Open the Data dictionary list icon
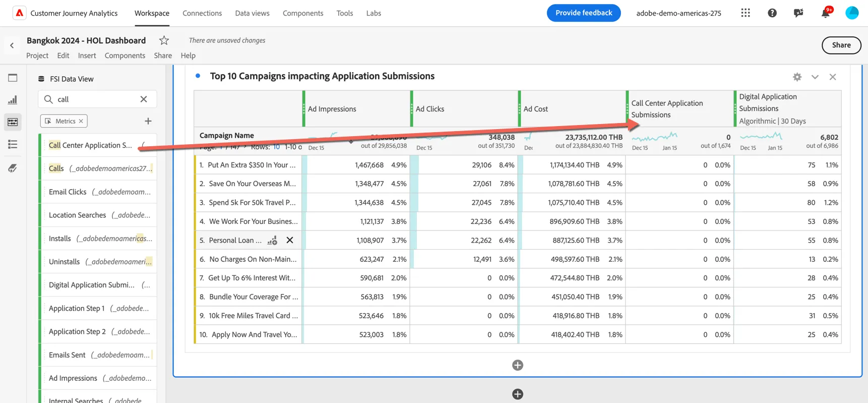Image resolution: width=868 pixels, height=403 pixels. tap(13, 144)
